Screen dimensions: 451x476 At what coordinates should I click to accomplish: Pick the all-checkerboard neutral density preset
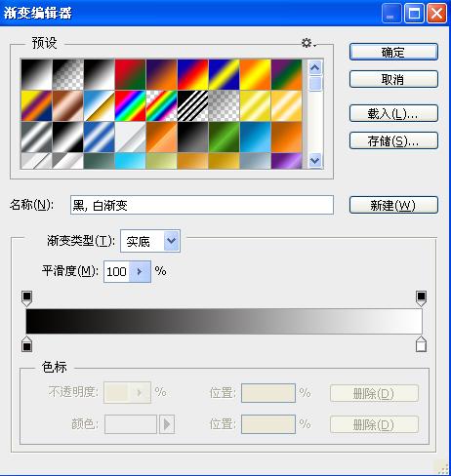(225, 105)
